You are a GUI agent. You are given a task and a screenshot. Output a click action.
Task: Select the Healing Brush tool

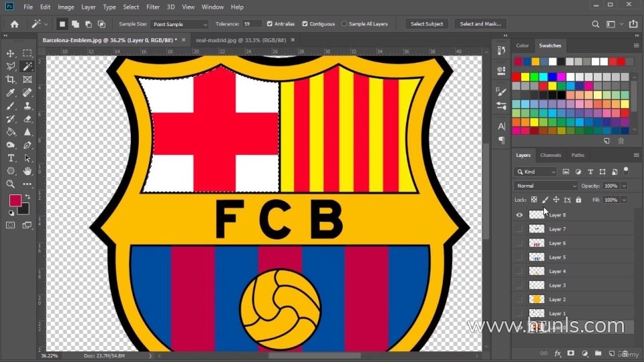[27, 93]
